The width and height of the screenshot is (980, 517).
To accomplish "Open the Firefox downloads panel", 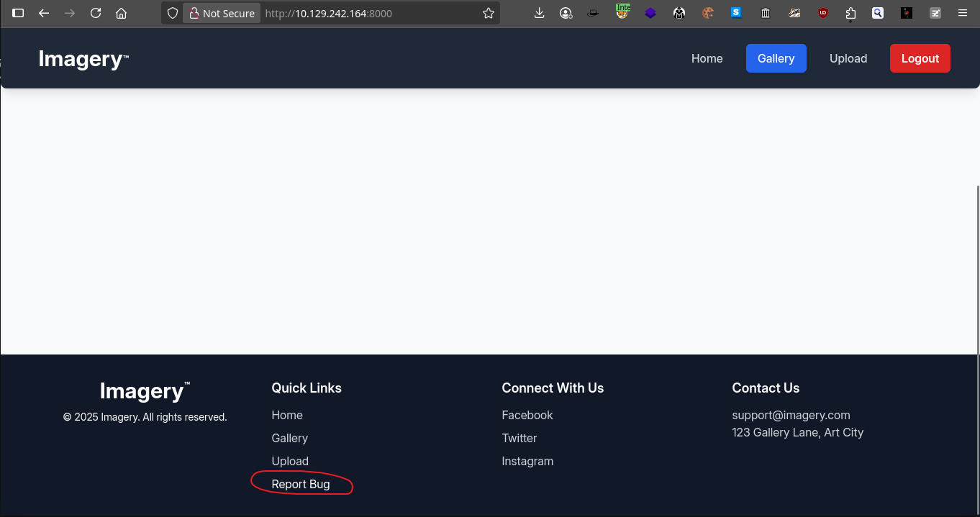I will [540, 13].
